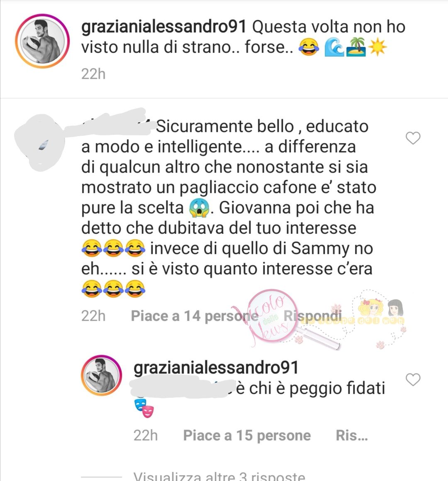View who liked: "Piace a 14 persone"
Viewport: 448px width, 481px height.
click(x=195, y=316)
